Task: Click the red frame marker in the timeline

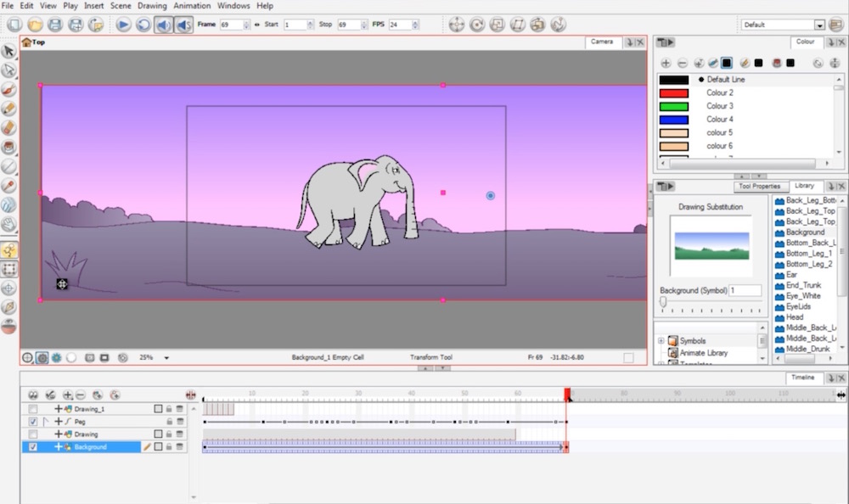Action: tap(566, 394)
